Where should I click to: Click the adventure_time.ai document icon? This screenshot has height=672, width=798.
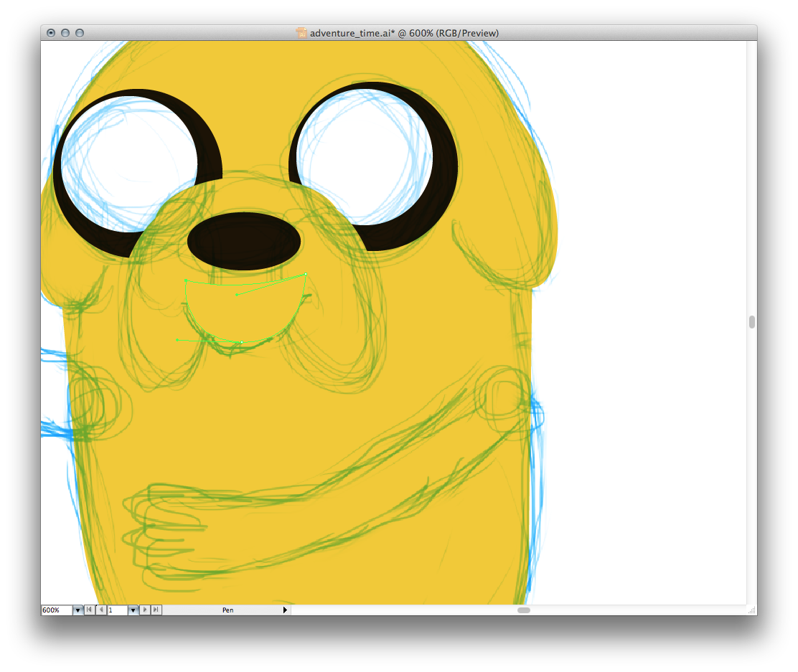302,33
